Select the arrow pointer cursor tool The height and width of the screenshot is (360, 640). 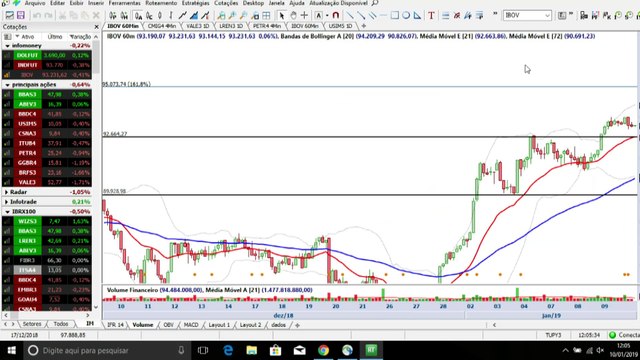pyautogui.click(x=281, y=16)
